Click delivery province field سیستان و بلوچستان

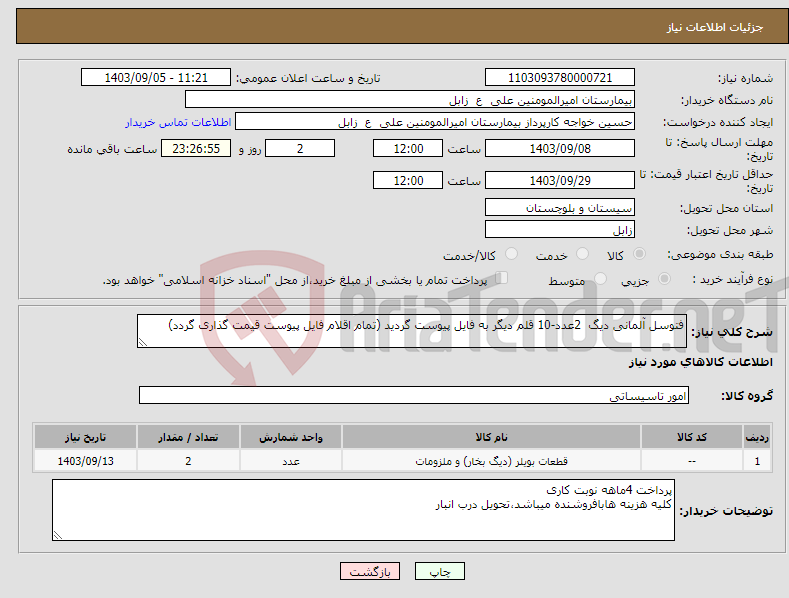click(560, 207)
